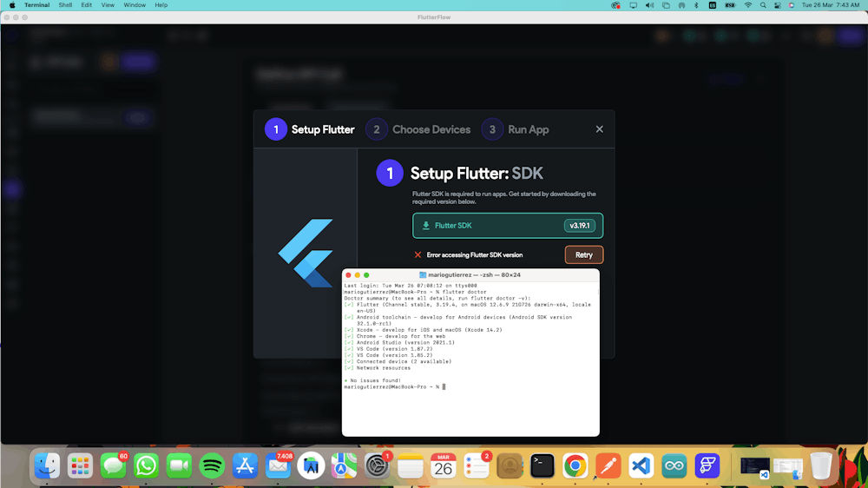Click the date and time in menu bar
This screenshot has height=488, width=868.
point(831,5)
